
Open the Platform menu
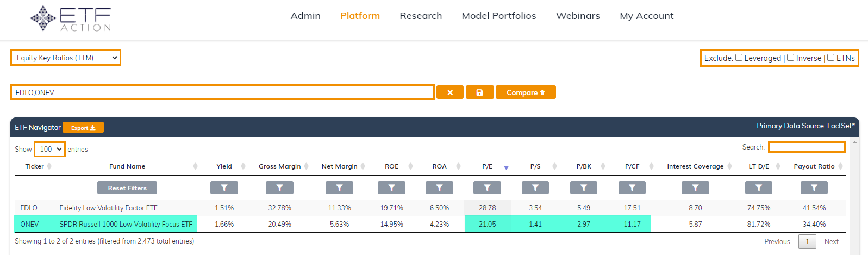360,16
